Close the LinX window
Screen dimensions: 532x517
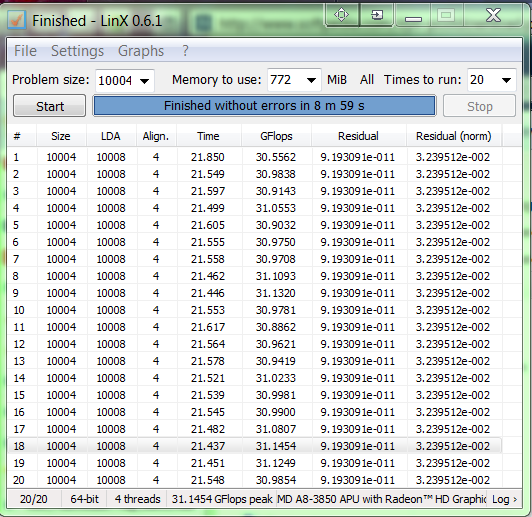(x=493, y=15)
